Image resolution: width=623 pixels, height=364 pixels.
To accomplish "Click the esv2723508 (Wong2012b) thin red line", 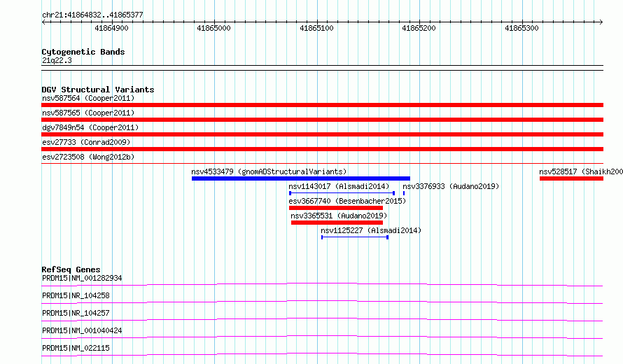I will coord(322,163).
